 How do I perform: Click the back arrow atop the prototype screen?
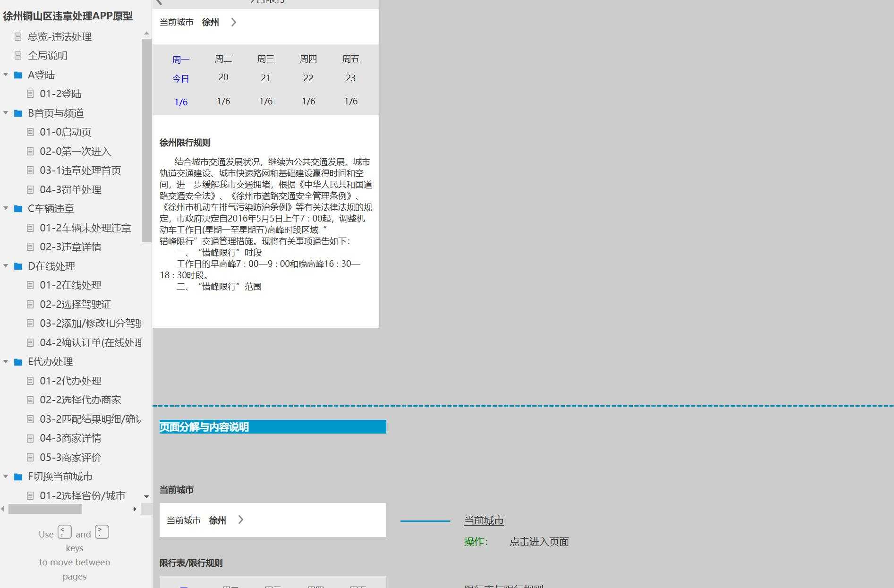point(160,2)
